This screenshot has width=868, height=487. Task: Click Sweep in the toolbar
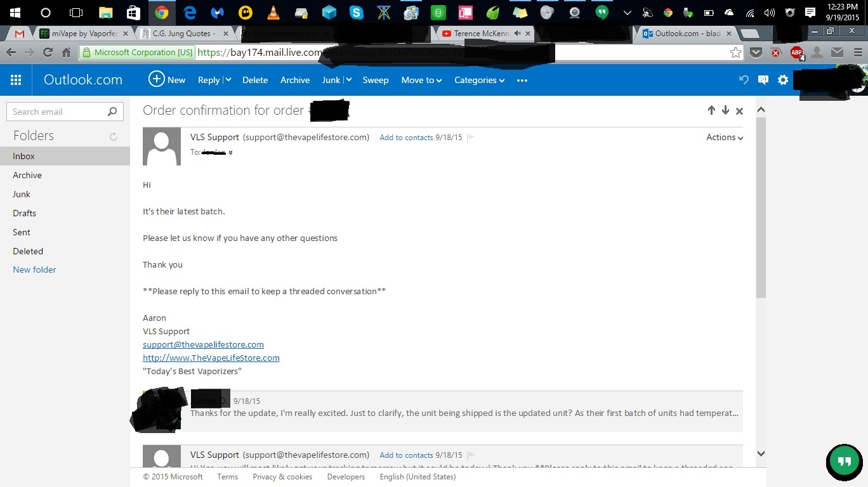tap(376, 80)
